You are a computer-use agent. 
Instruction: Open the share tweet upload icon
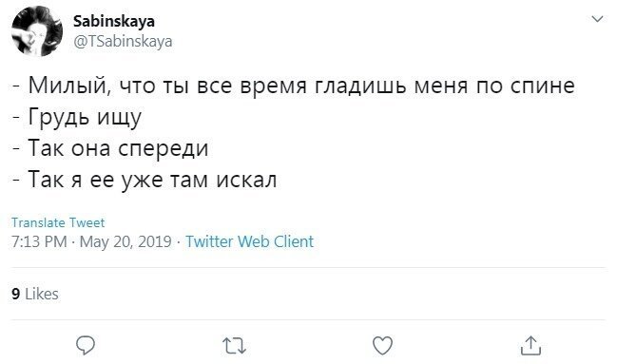pyautogui.click(x=530, y=346)
